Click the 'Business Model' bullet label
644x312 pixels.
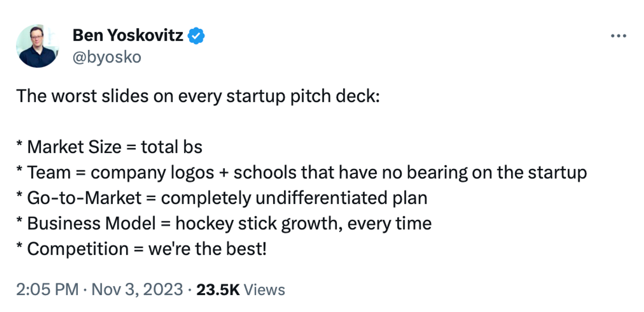pyautogui.click(x=91, y=223)
